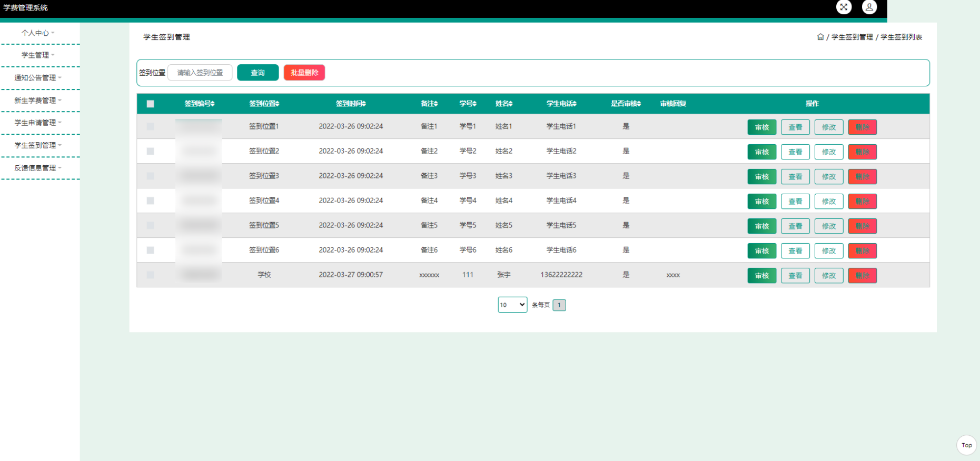Screen dimensions: 980x461
Task: Click the 姓名2 cell
Action: tap(504, 151)
